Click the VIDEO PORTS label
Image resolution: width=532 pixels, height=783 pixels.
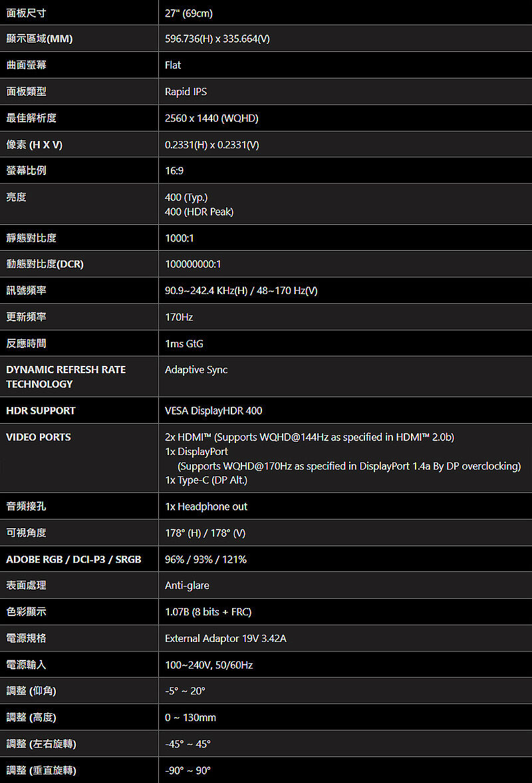(x=39, y=437)
